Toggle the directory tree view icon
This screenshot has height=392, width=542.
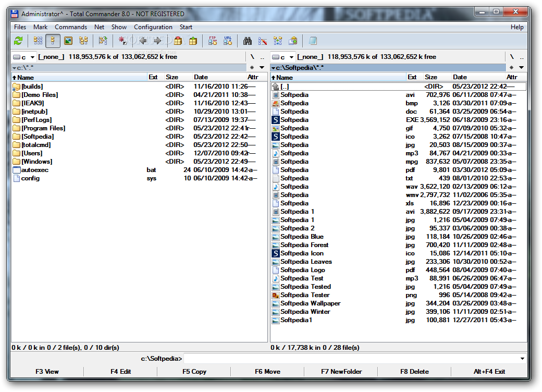(83, 41)
